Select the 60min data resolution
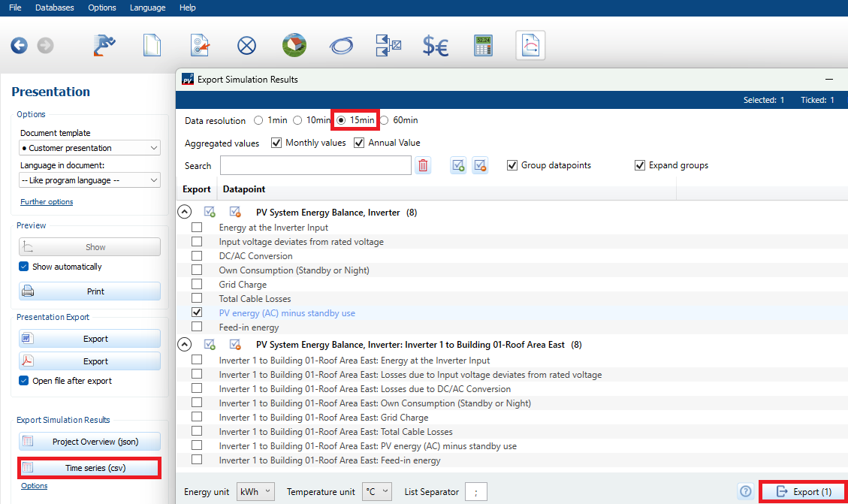 tap(385, 120)
